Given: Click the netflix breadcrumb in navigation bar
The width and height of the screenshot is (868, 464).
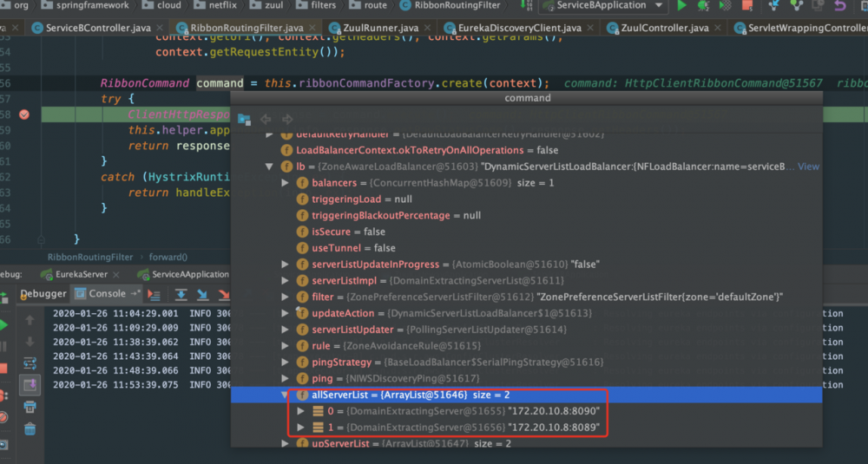Looking at the screenshot, I should tap(216, 5).
